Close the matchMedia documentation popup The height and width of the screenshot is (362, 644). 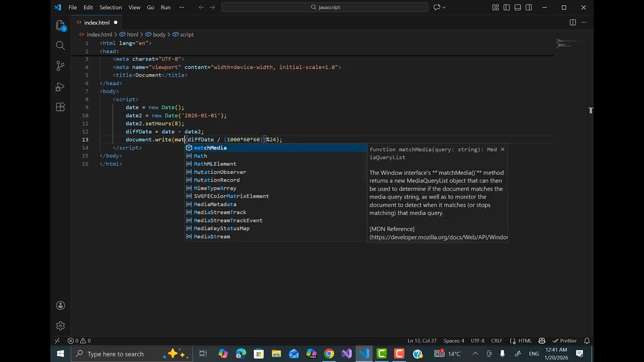(502, 149)
